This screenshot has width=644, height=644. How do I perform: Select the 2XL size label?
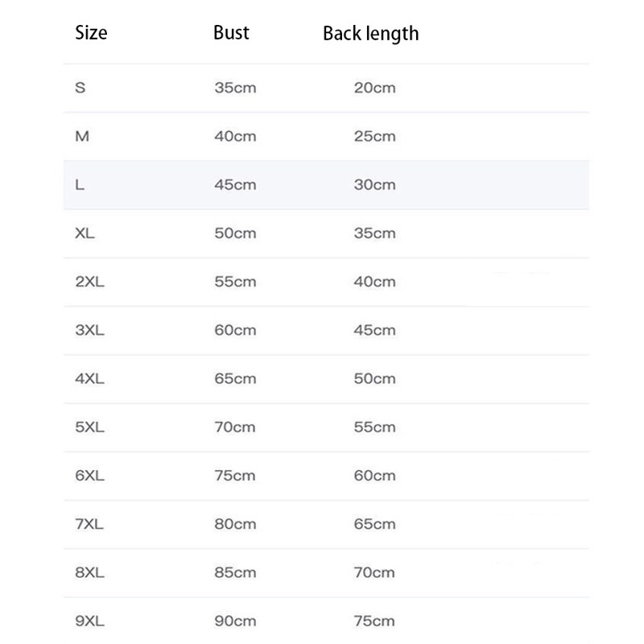click(x=89, y=282)
